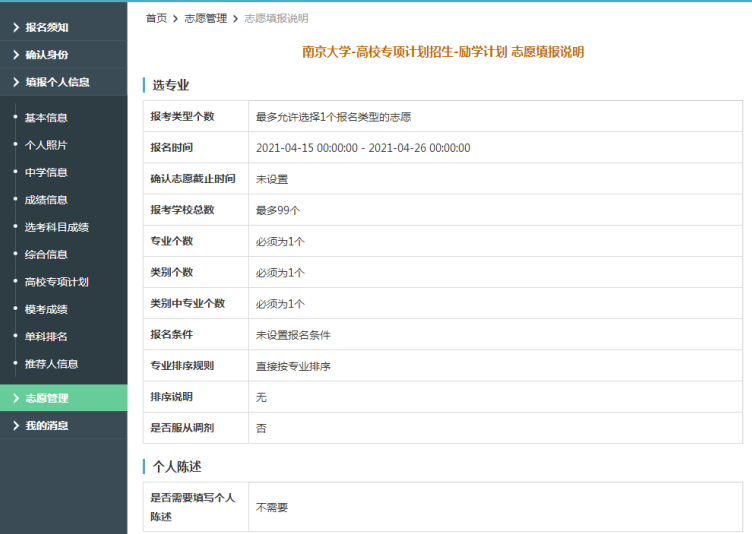The width and height of the screenshot is (752, 534).
Task: Open 高校专项计划 submenu item
Action: (x=57, y=282)
